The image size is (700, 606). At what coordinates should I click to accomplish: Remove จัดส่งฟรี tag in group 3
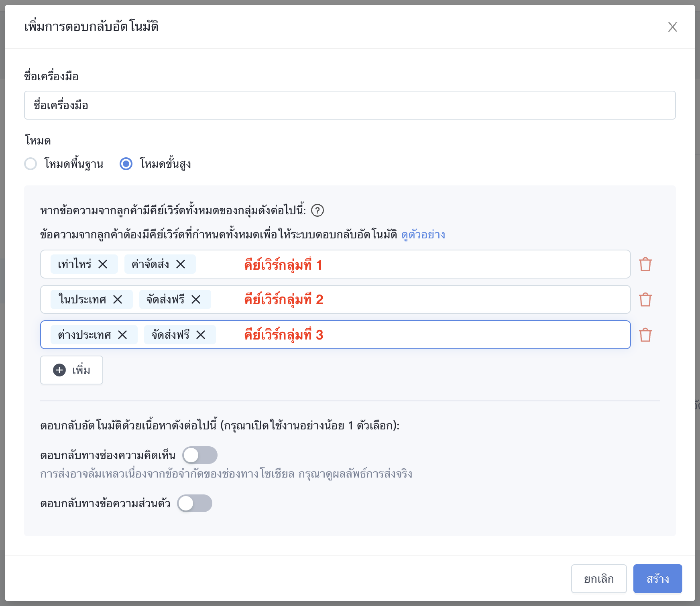(x=201, y=335)
